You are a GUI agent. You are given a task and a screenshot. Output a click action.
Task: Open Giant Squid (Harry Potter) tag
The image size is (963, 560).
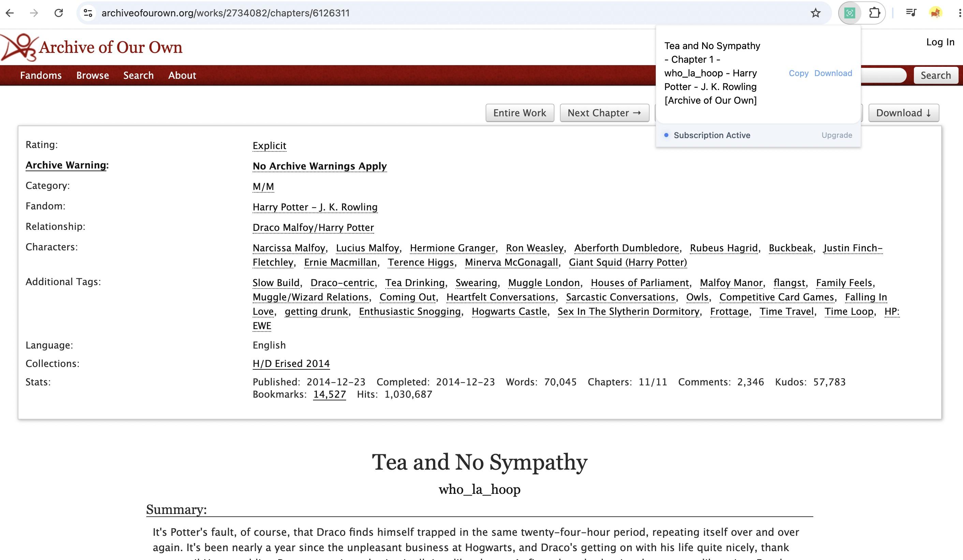628,262
